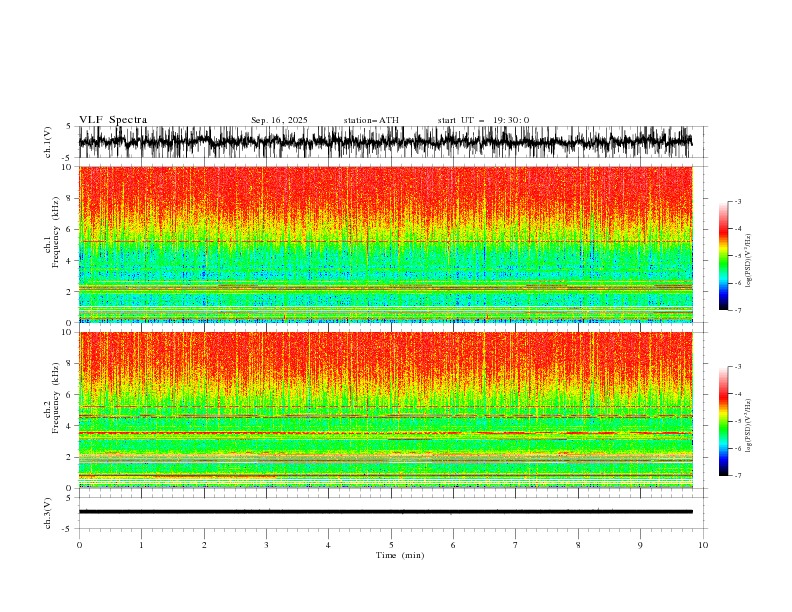Click the ch.1 spectrogram image
The width and height of the screenshot is (792, 612).
(386, 244)
